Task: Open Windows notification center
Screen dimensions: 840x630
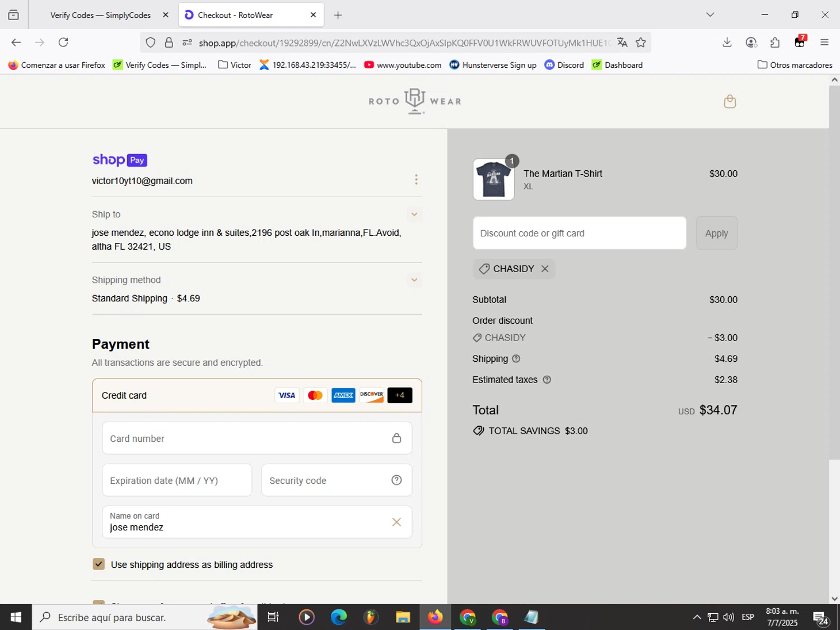Action: pyautogui.click(x=822, y=618)
